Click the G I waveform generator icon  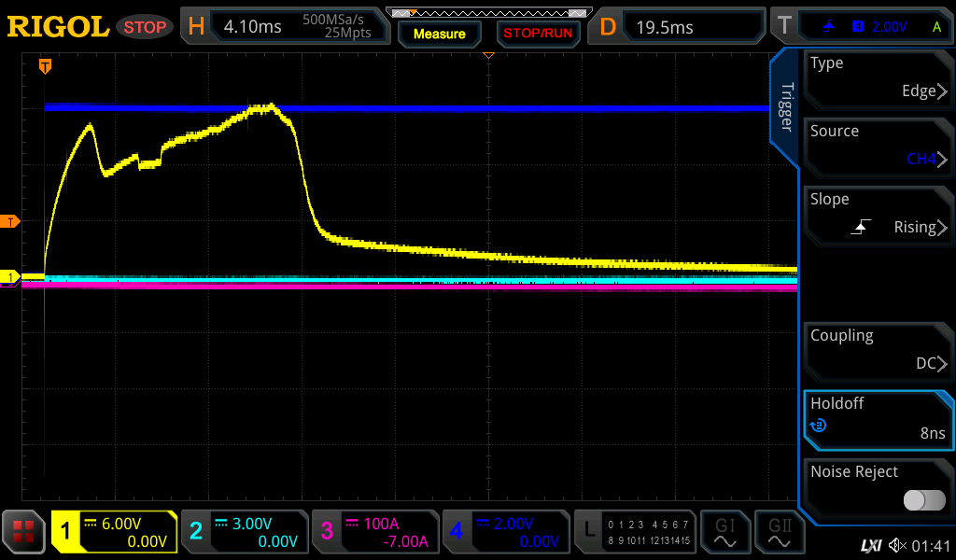pyautogui.click(x=725, y=532)
